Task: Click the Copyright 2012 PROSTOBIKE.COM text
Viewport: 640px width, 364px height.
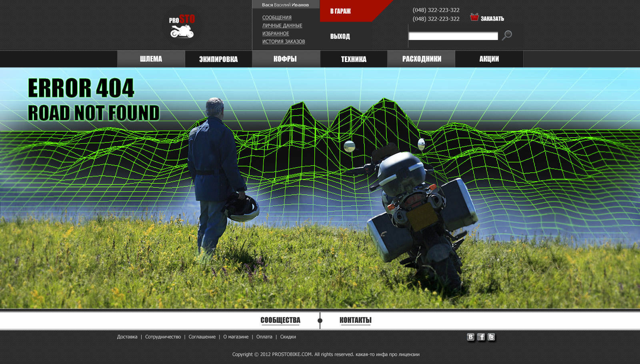Action: click(326, 354)
